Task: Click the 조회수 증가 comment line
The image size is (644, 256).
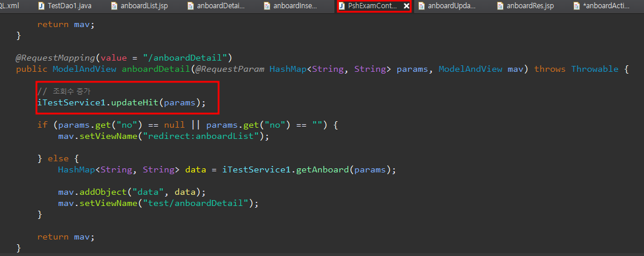Action: click(x=63, y=91)
